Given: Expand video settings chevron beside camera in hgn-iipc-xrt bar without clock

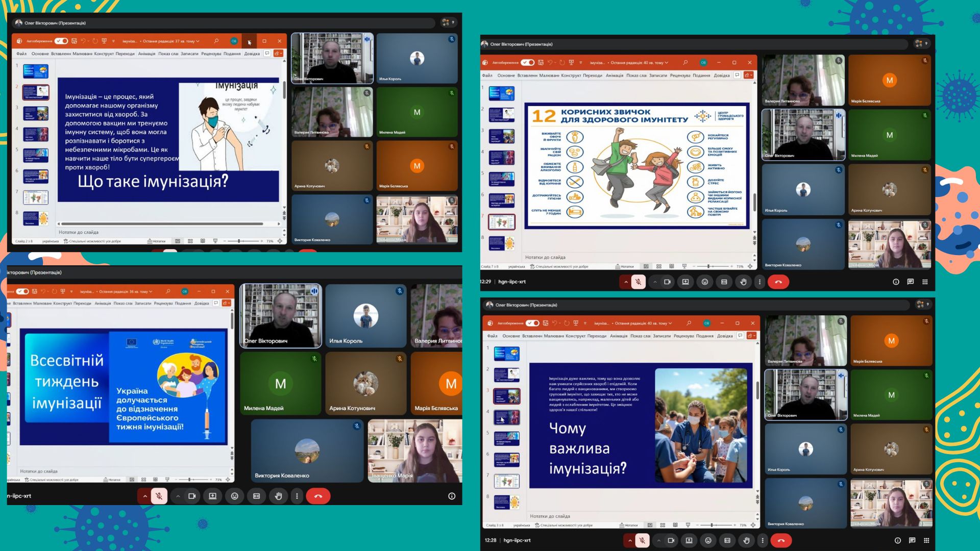Looking at the screenshot, I should (x=178, y=496).
